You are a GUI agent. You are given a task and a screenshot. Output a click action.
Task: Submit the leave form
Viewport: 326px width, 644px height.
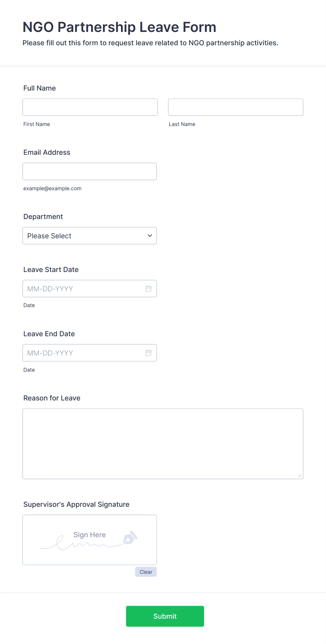click(x=165, y=616)
